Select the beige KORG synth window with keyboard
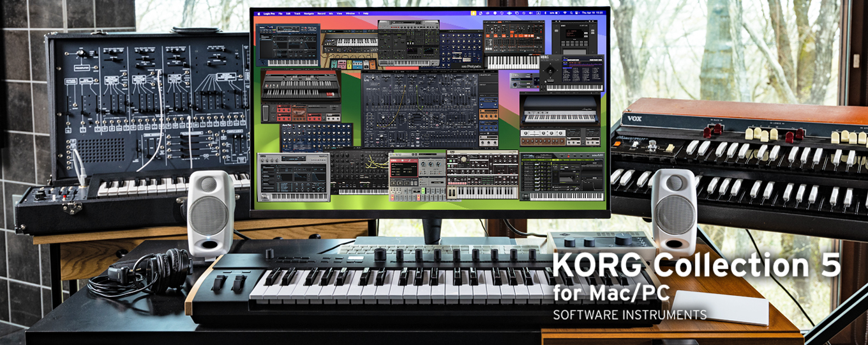This screenshot has width=868, height=345. (483, 174)
